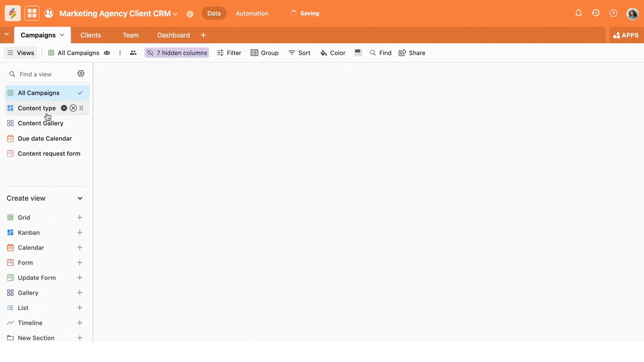644x362 pixels.
Task: Collapse the Create view section
Action: click(80, 198)
